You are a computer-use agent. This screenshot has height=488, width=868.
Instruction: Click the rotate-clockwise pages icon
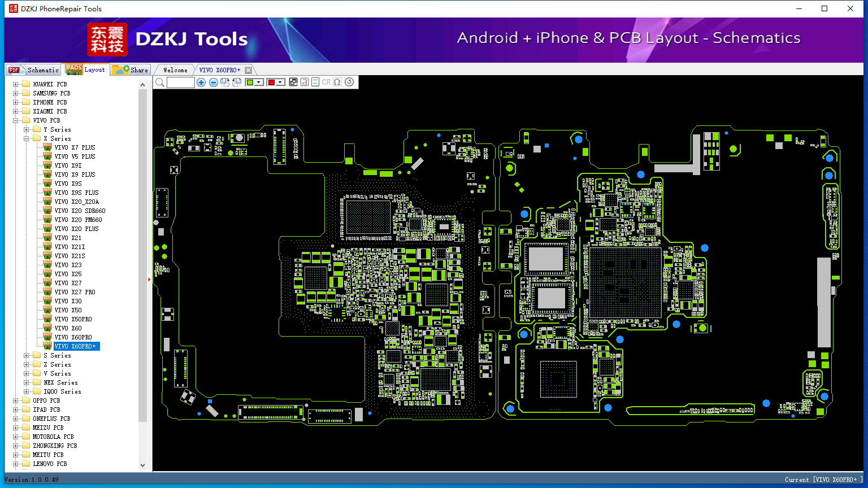(x=225, y=82)
